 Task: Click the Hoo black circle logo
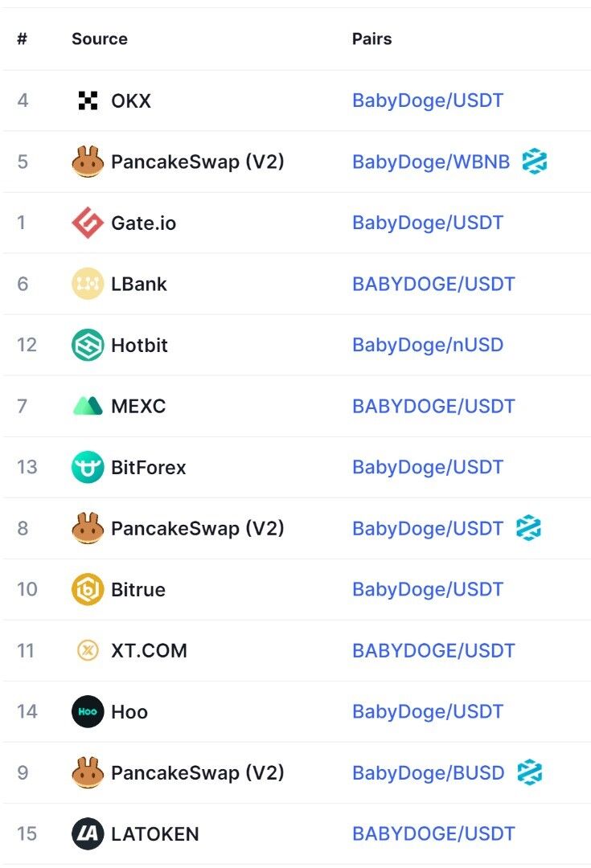coord(88,711)
